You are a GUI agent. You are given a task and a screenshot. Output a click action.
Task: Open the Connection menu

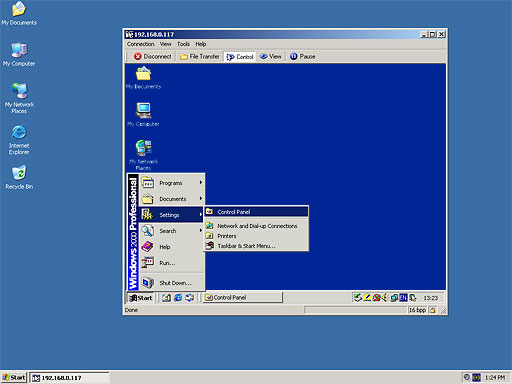(140, 44)
